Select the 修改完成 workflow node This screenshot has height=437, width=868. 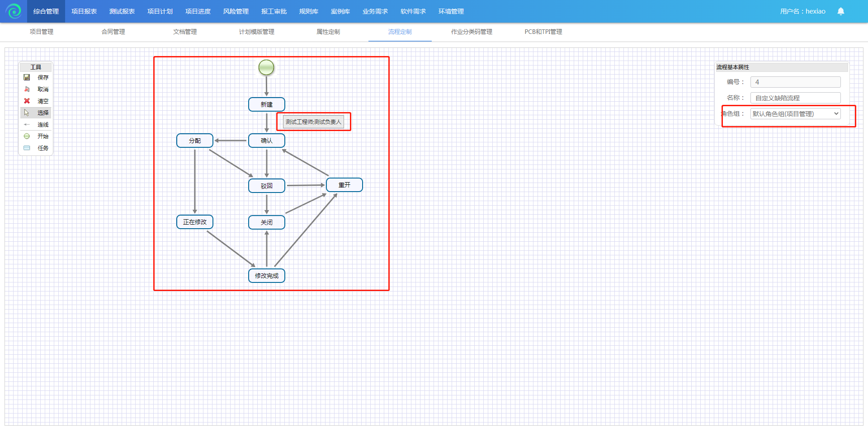[x=267, y=276]
